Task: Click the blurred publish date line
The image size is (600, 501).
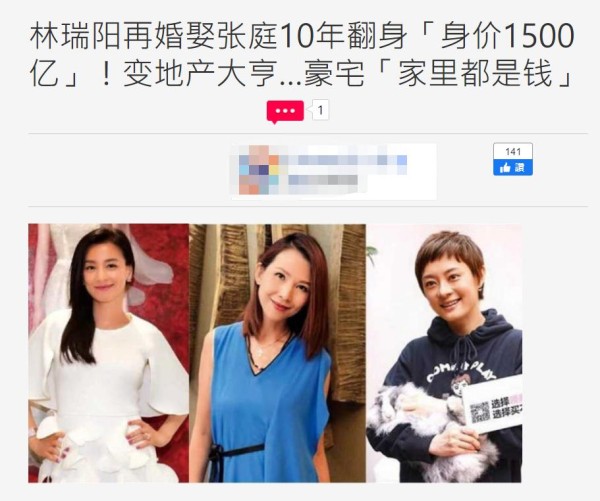Action: point(323,180)
